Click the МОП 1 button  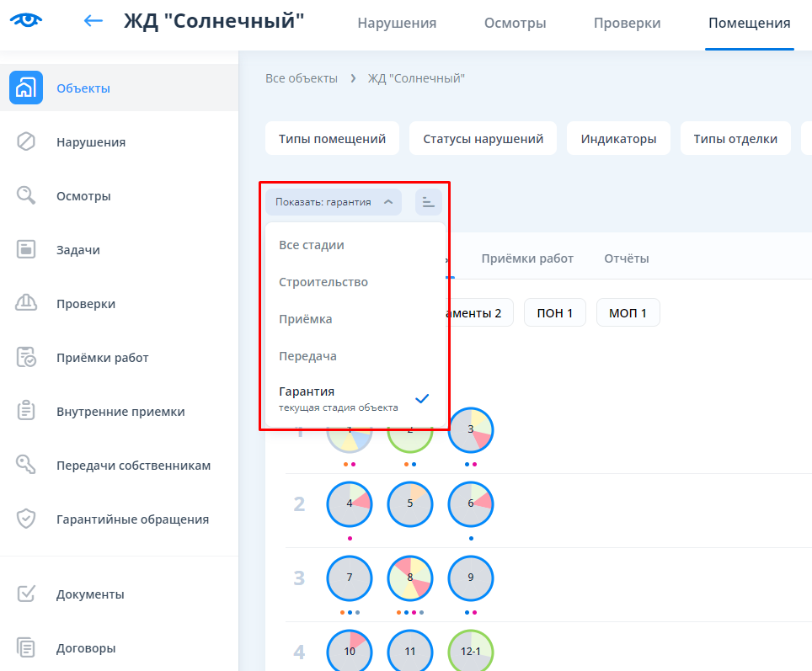(628, 313)
